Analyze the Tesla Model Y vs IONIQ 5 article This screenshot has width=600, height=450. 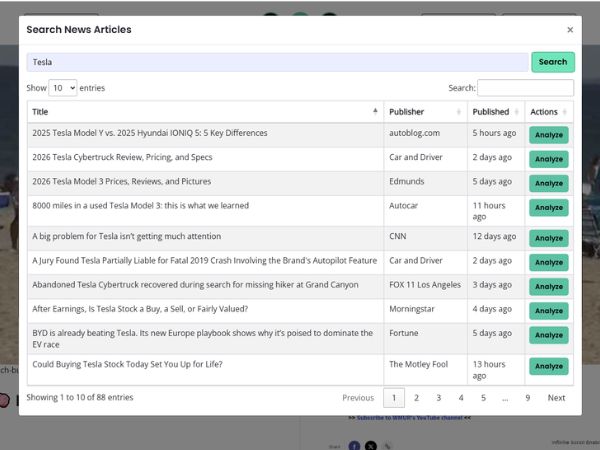(x=548, y=135)
